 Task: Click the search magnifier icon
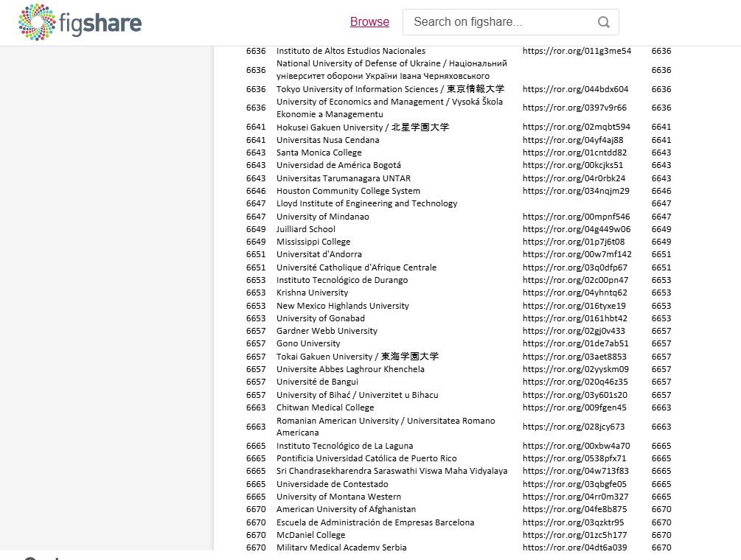pos(603,22)
